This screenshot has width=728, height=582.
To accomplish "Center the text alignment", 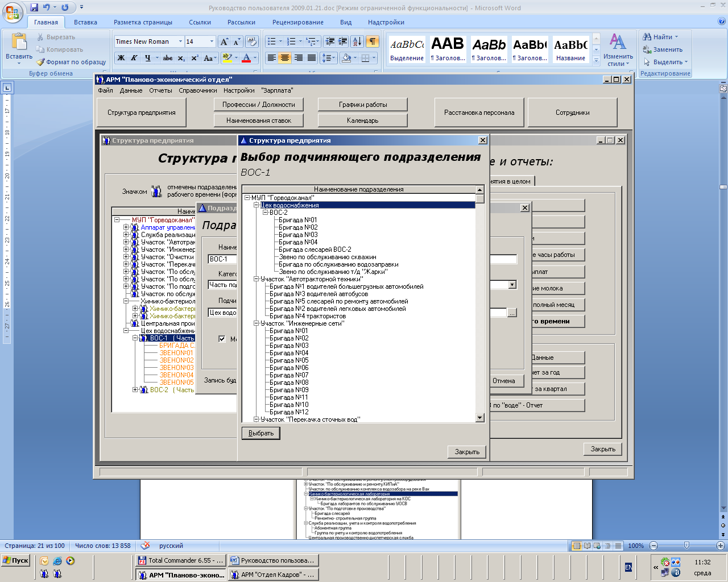I will pos(285,58).
